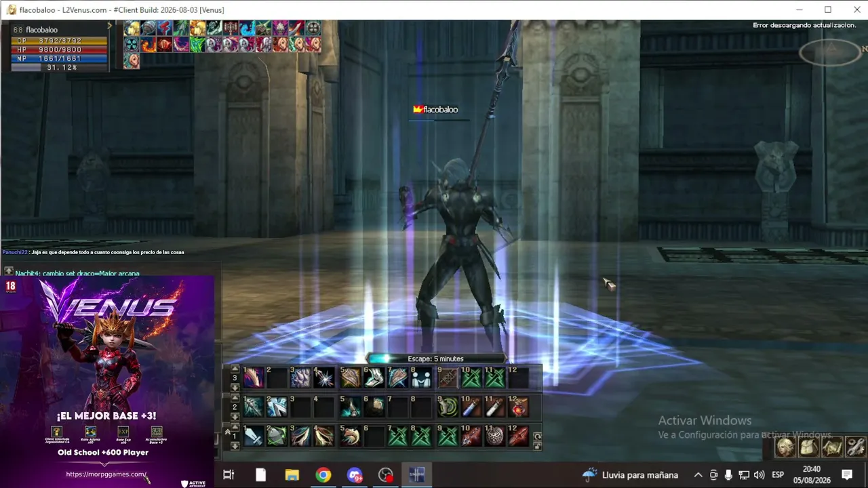868x488 pixels.
Task: Open Windows Task View
Action: pos(229,474)
